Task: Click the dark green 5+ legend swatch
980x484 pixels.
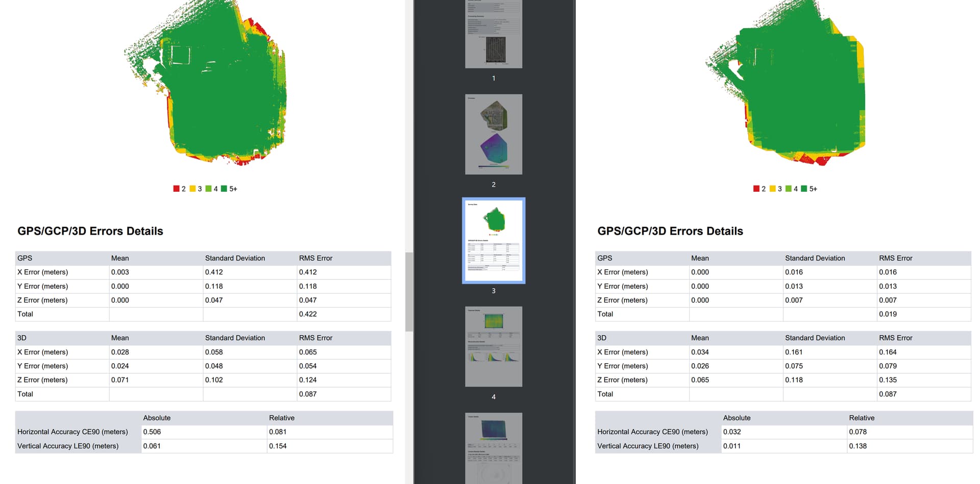Action: coord(225,188)
